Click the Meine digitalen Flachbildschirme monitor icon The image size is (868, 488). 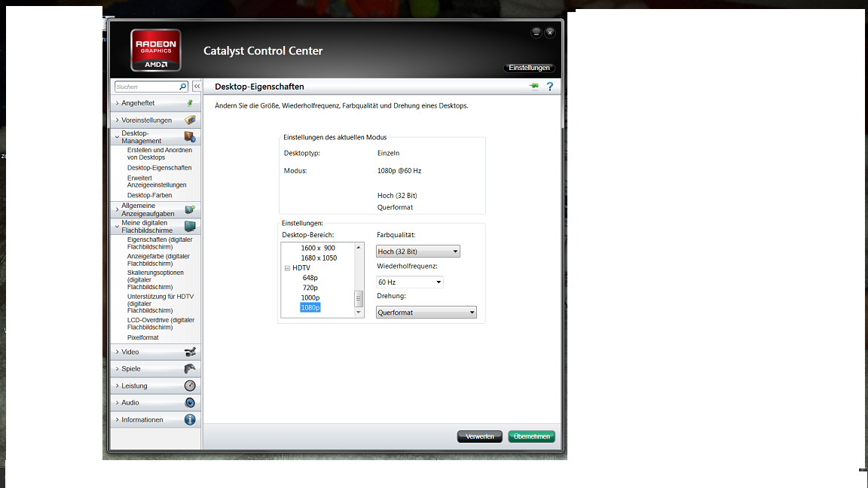(190, 226)
